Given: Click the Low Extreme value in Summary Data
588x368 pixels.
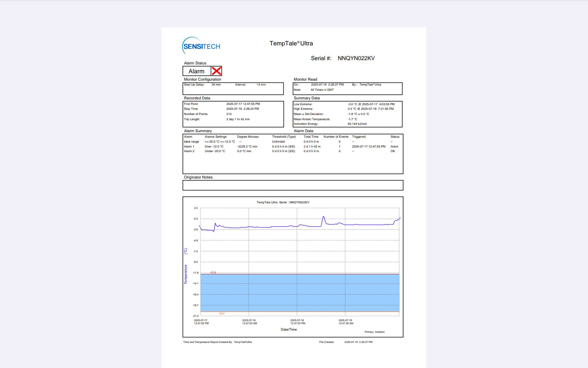Looking at the screenshot, I should (371, 104).
